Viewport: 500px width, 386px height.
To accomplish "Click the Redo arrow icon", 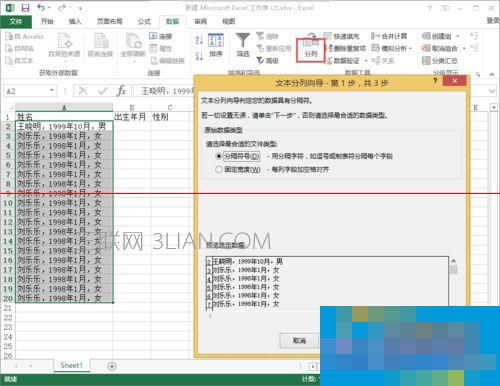I will (x=62, y=7).
